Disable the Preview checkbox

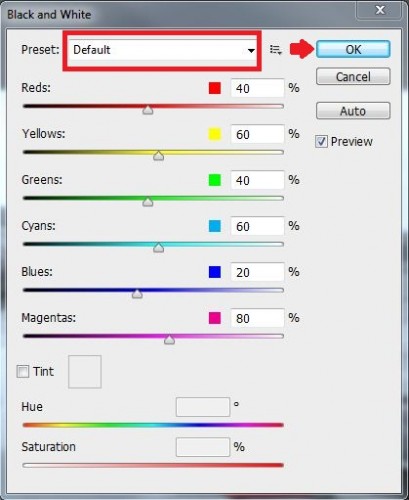(x=321, y=142)
